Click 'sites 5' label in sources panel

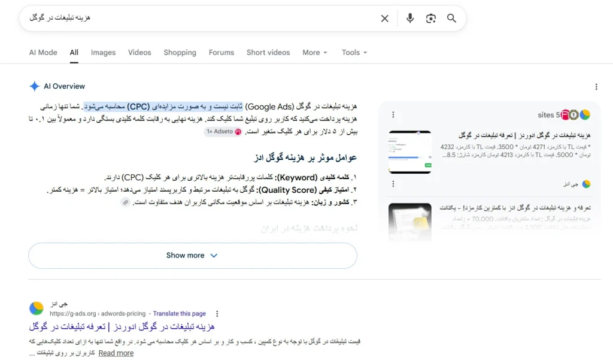548,114
